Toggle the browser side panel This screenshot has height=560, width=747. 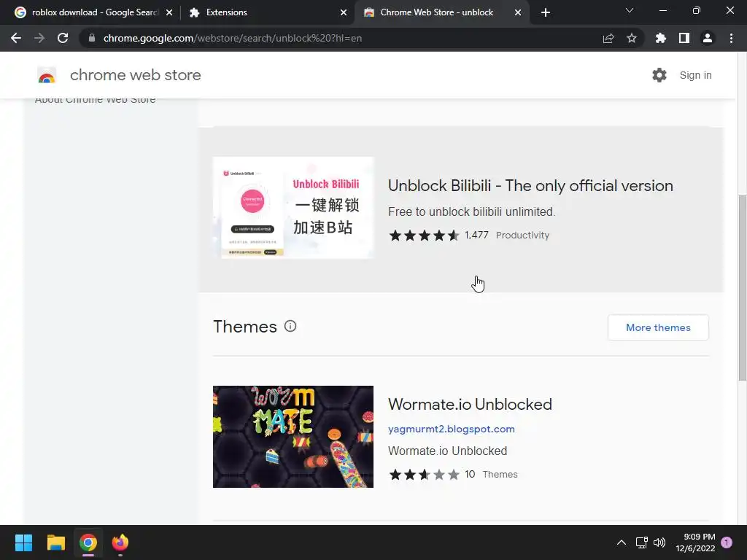click(684, 38)
